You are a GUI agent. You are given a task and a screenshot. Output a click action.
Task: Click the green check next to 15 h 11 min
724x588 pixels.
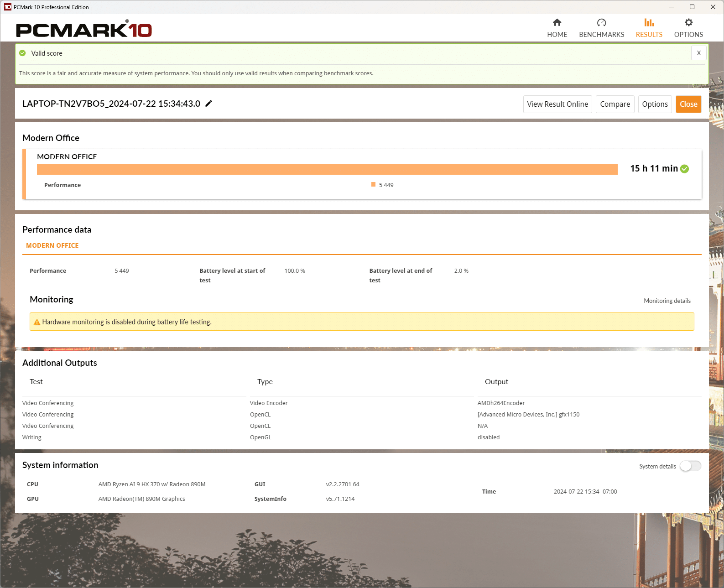coord(684,169)
